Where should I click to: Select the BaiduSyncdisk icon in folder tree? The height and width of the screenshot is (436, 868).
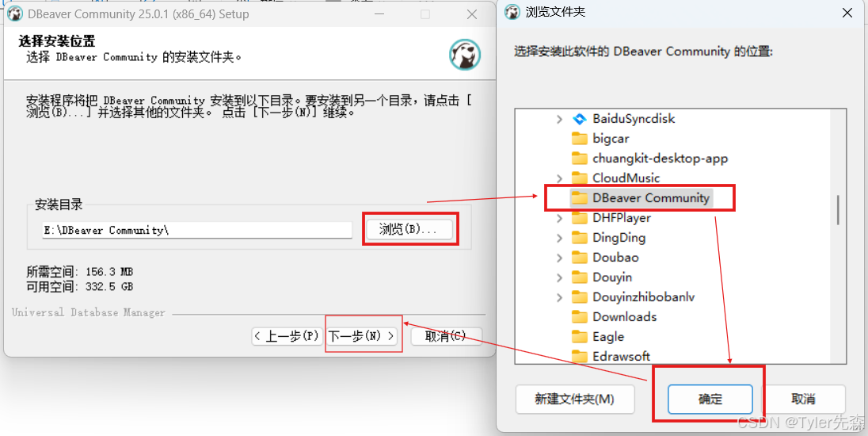(x=580, y=119)
